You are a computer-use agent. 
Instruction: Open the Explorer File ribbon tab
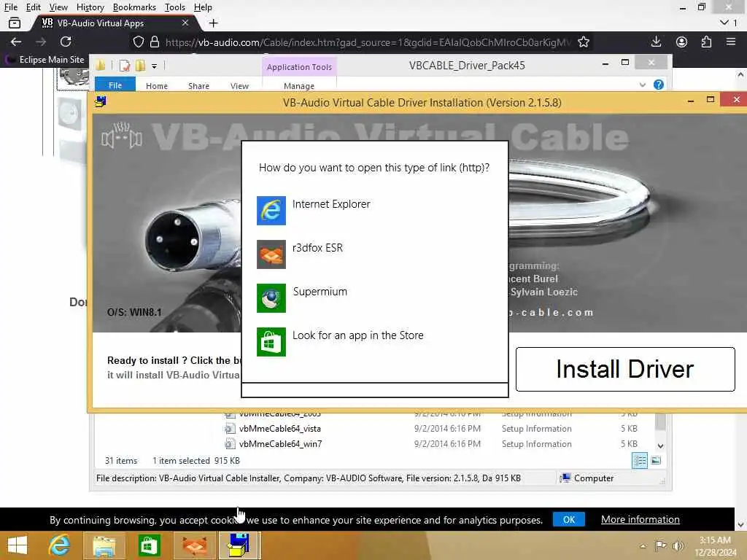tap(115, 85)
